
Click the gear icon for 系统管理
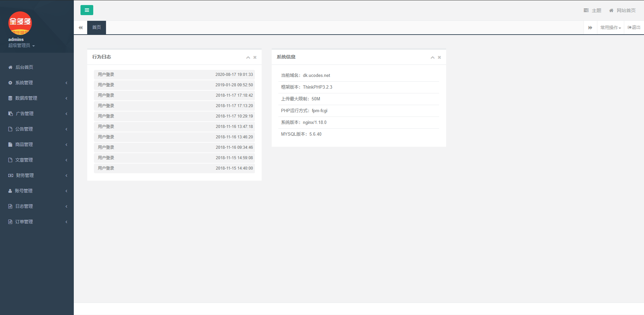[x=10, y=83]
